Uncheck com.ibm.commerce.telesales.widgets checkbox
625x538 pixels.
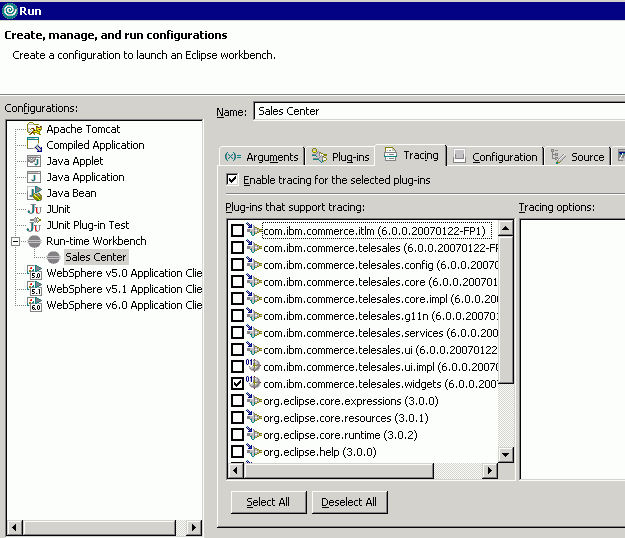[x=238, y=384]
